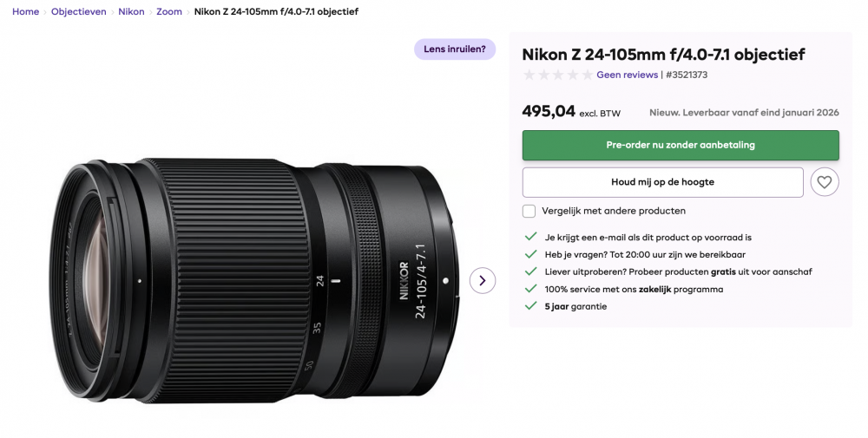Click Pre-order nu zonder aanbetaling button
Image resolution: width=868 pixels, height=438 pixels.
click(x=681, y=145)
